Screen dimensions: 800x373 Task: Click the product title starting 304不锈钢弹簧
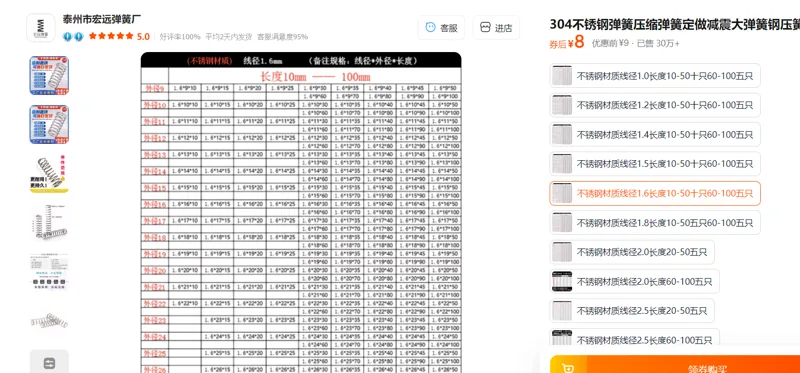pos(674,24)
